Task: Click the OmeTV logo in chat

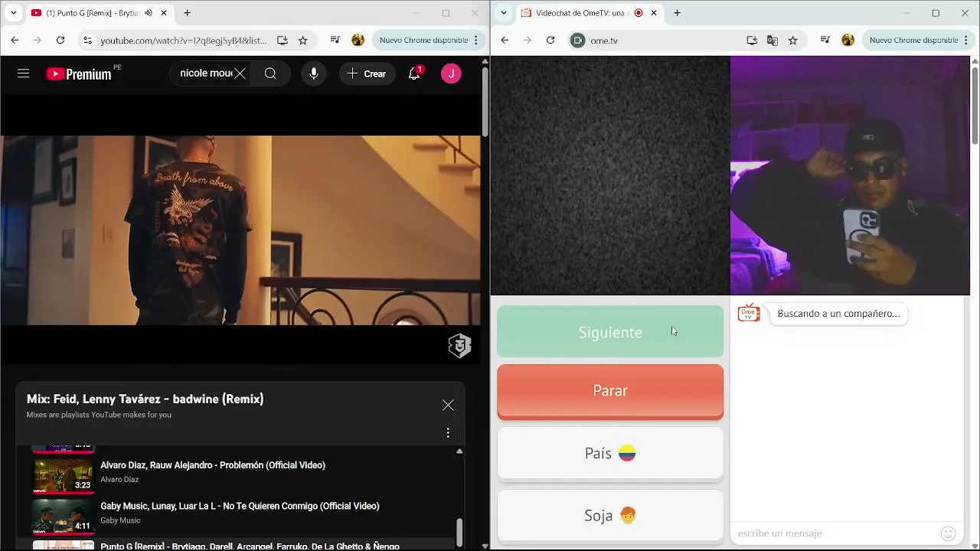Action: [x=749, y=313]
